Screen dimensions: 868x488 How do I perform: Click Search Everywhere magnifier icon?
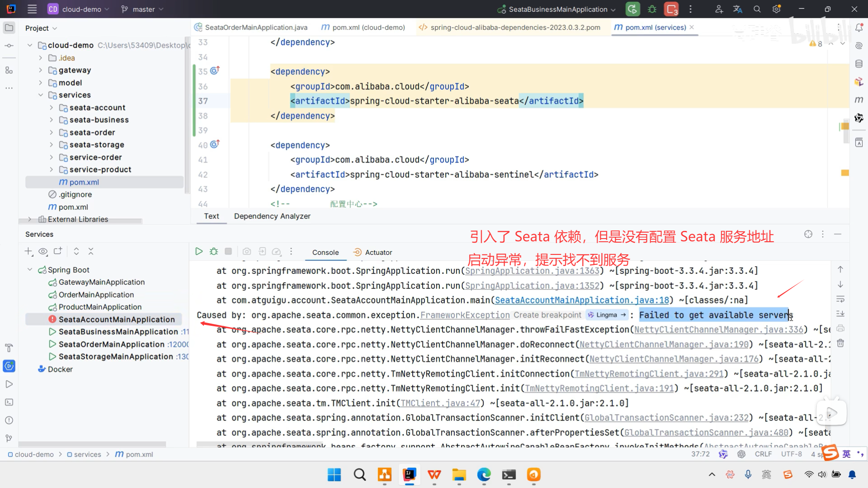(757, 9)
